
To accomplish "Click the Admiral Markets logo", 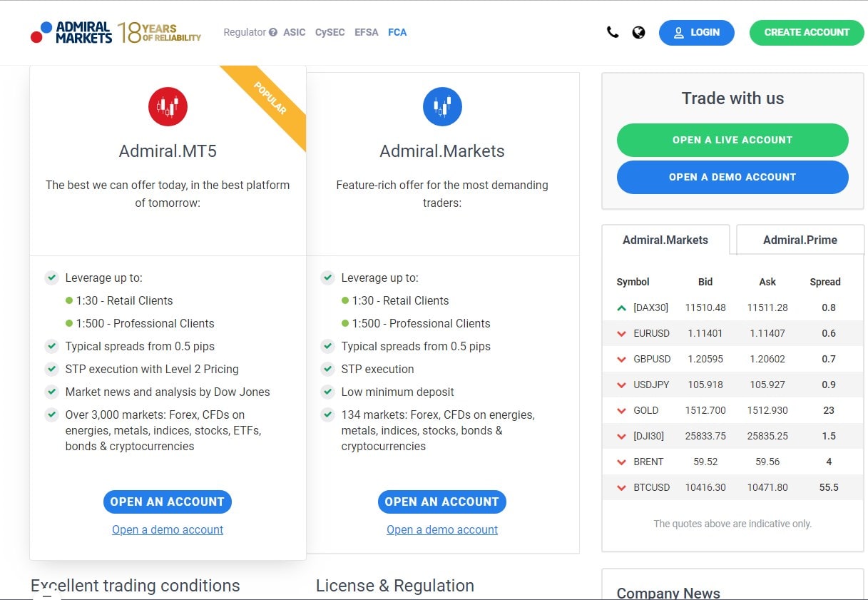I will [x=71, y=32].
